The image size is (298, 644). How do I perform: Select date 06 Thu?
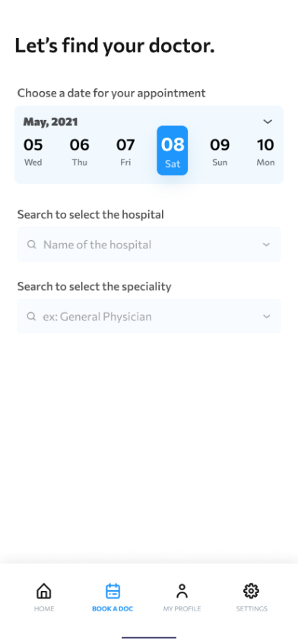79,151
